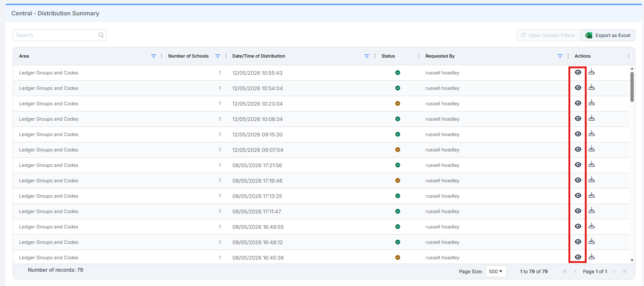The width and height of the screenshot is (644, 286).
Task: Click 'Central - Distribution Summary' title
Action: coord(55,13)
